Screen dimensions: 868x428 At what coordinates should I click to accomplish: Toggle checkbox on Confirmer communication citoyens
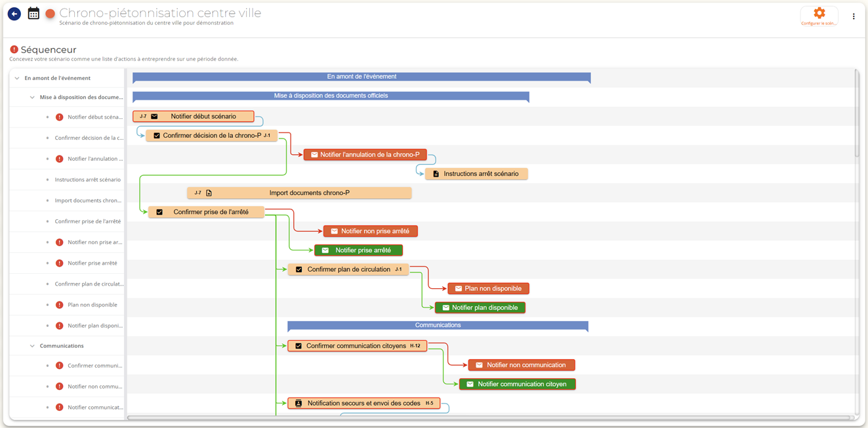point(299,346)
